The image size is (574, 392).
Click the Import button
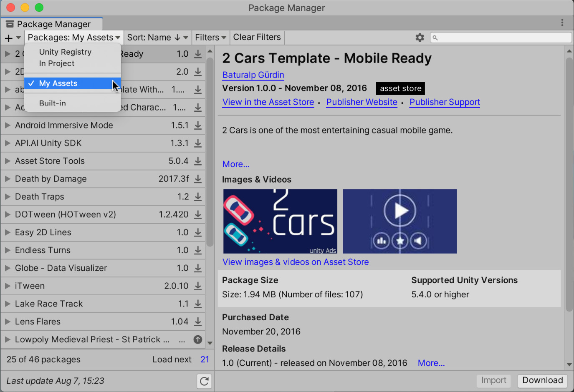pyautogui.click(x=494, y=381)
